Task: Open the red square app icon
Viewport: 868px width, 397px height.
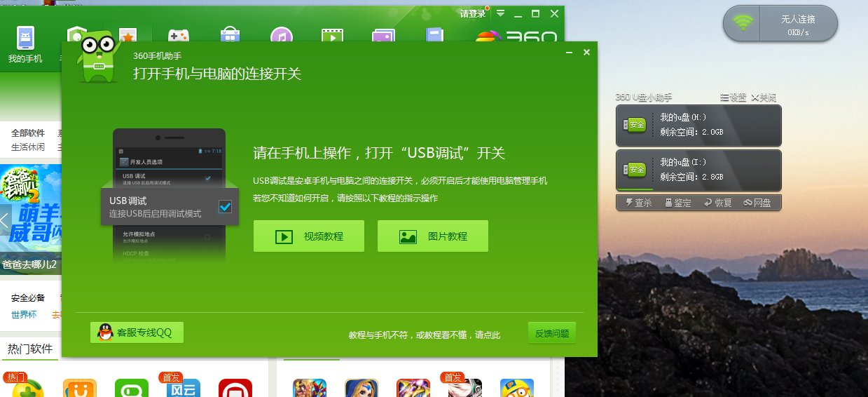Action: (x=235, y=388)
